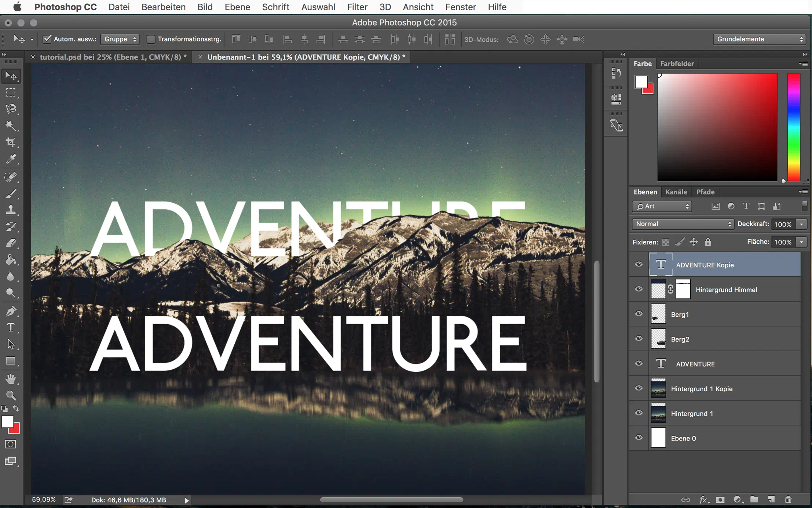Disable the Autom. ausw. checkbox
This screenshot has width=812, height=508.
(x=47, y=39)
